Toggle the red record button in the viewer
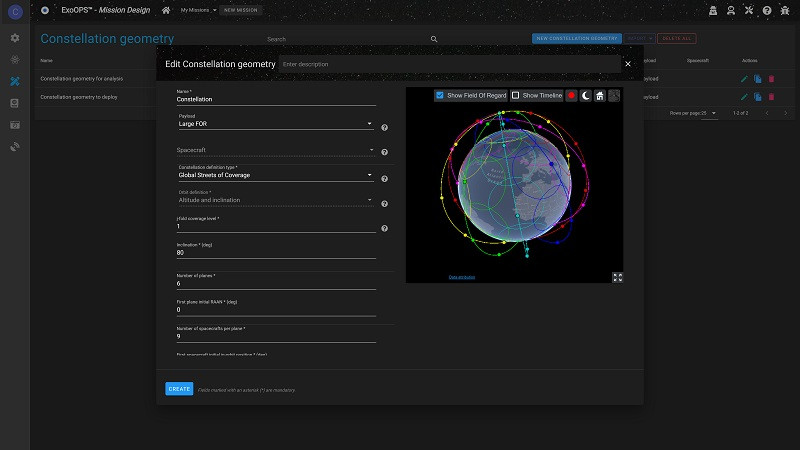Screen dimensions: 800x450 [x=571, y=96]
